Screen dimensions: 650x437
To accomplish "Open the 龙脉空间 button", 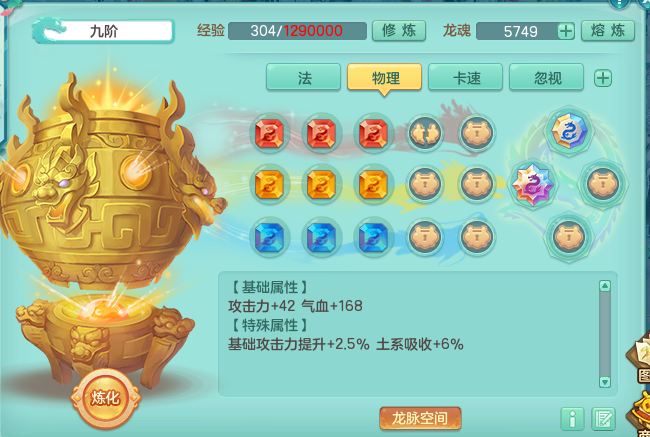I will point(420,418).
